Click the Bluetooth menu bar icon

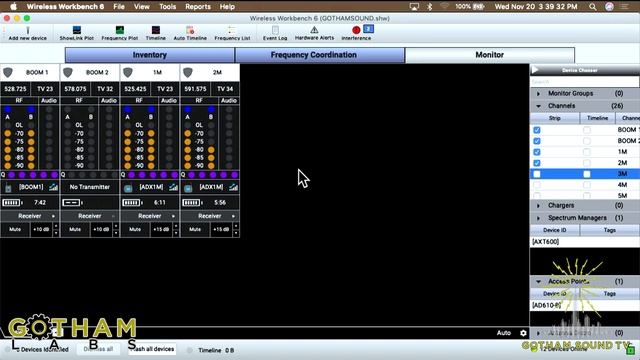[429, 7]
